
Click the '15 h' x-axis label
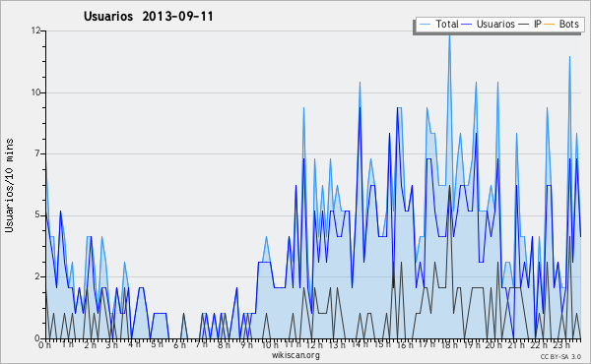(382, 344)
